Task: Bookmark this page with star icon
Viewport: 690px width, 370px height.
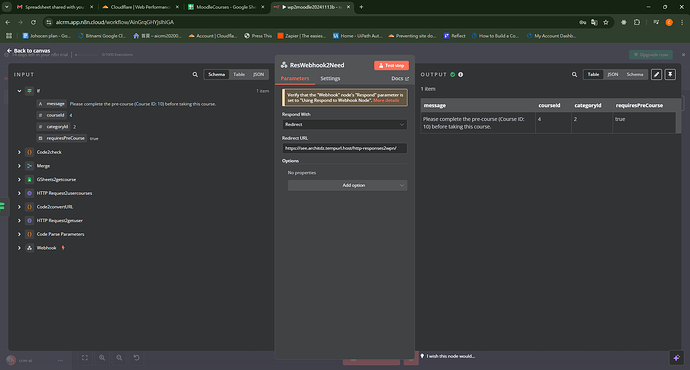Action: [x=606, y=22]
